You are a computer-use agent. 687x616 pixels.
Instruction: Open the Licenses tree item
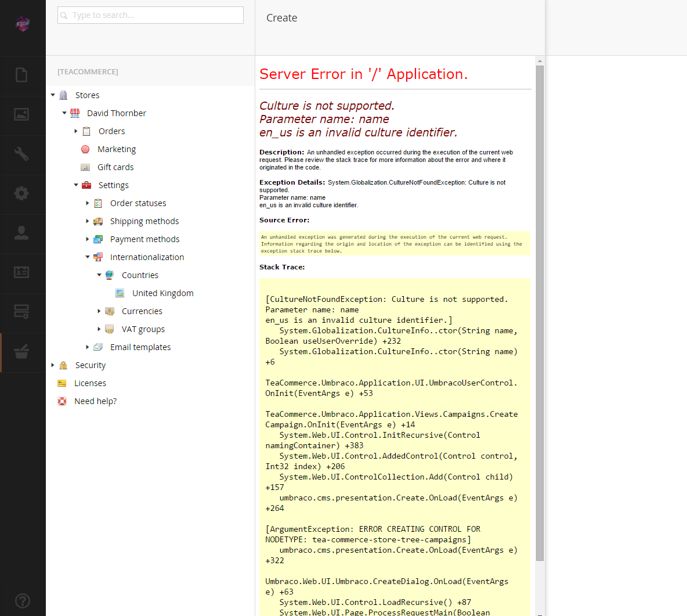pos(91,383)
